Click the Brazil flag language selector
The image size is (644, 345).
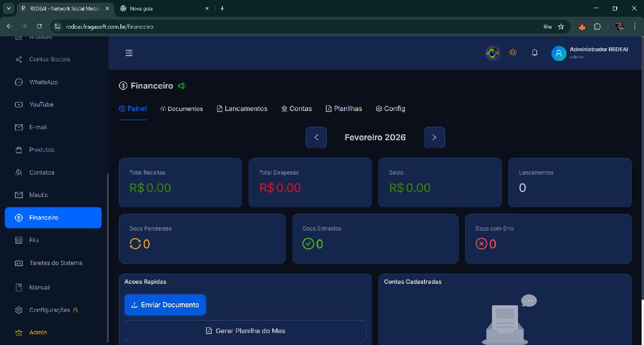(x=492, y=53)
